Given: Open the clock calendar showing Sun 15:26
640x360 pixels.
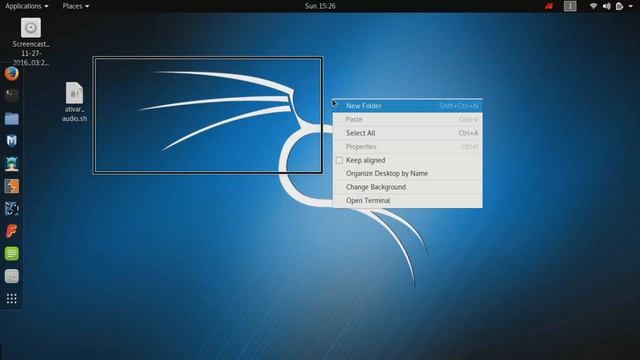Looking at the screenshot, I should (320, 6).
